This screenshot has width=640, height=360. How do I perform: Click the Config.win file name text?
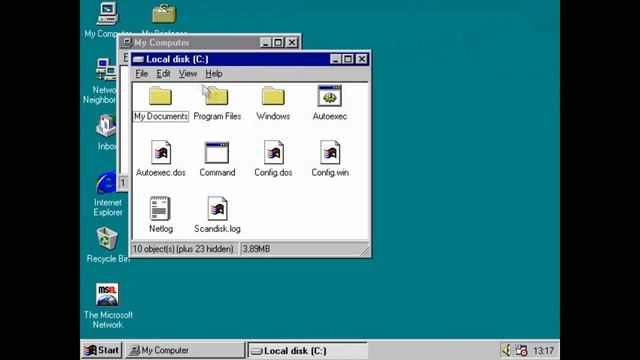(x=330, y=173)
